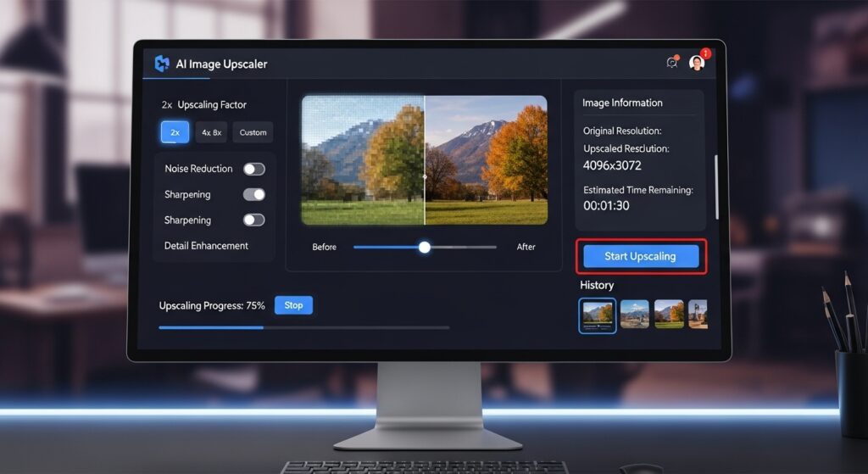Choose the Custom upscaling factor
Screen dimensions: 868x474
[x=253, y=132]
